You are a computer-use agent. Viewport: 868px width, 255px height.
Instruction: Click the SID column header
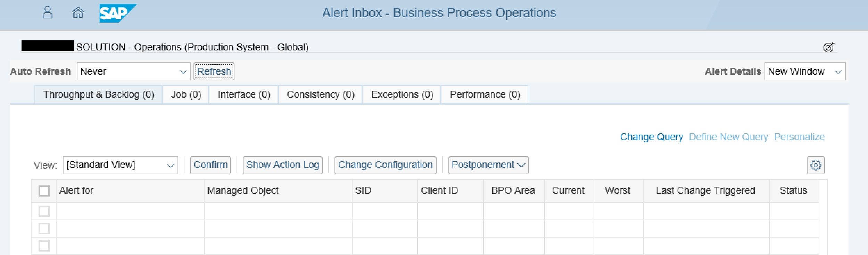[385, 191]
